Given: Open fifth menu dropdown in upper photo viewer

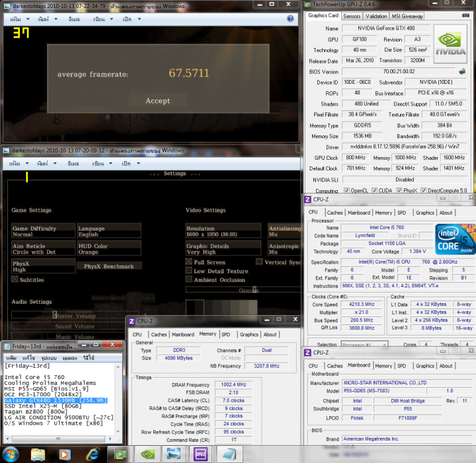Looking at the screenshot, I should (139, 18).
